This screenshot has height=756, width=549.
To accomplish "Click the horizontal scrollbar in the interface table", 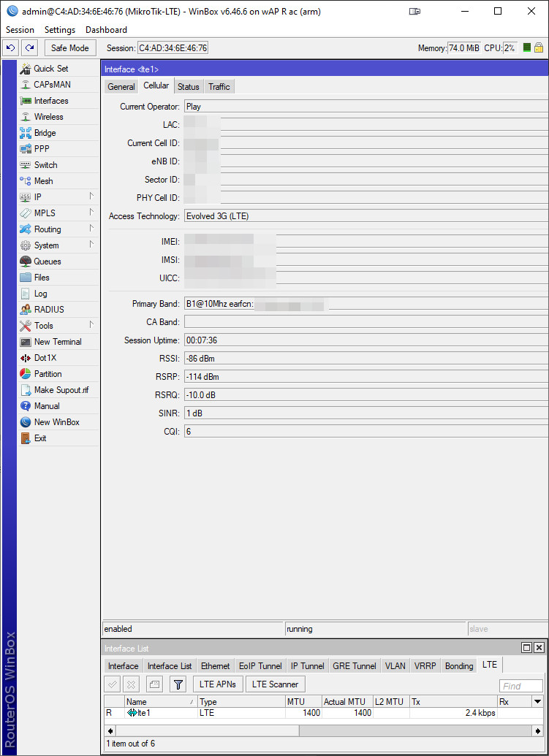I will pyautogui.click(x=208, y=731).
